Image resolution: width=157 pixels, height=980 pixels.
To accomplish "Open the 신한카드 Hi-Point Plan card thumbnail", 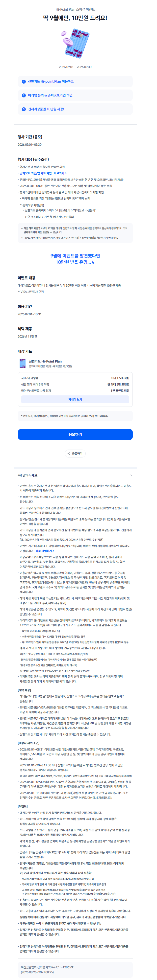I will pos(23,363).
